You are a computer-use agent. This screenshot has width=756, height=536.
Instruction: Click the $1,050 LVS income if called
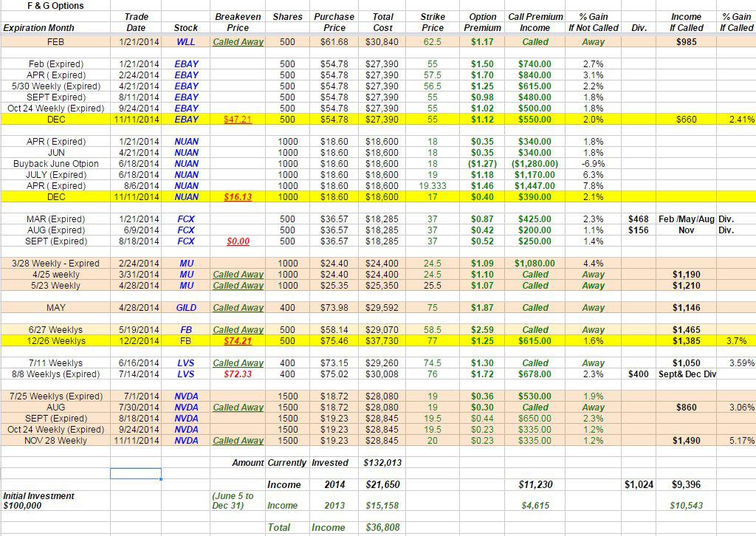tap(686, 363)
